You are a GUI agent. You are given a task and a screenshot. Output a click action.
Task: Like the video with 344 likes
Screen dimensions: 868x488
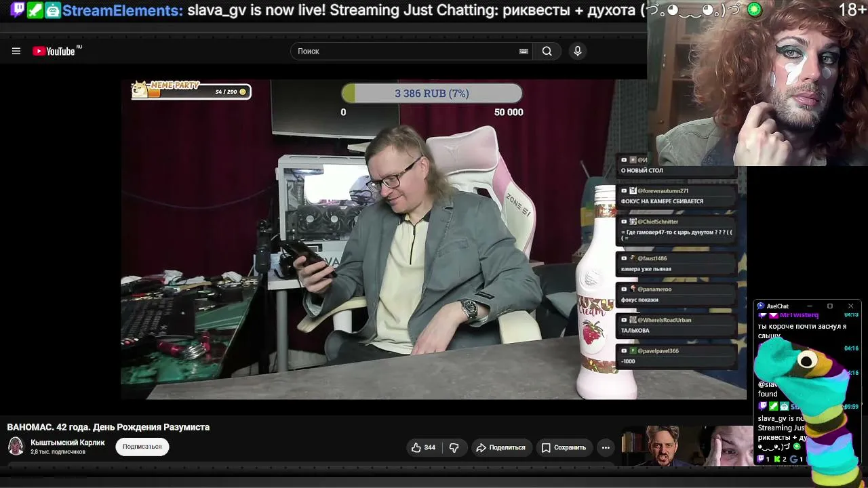(x=423, y=447)
